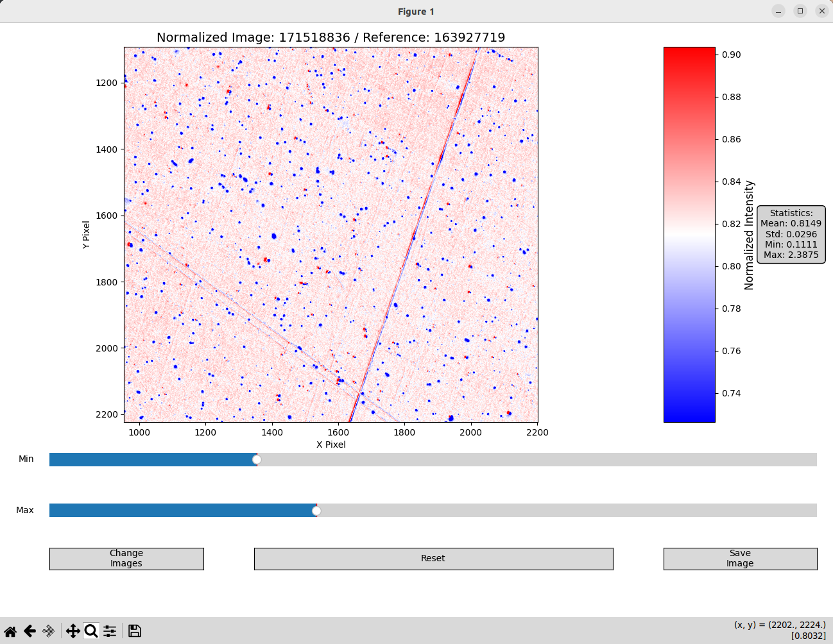This screenshot has height=644, width=833.
Task: Click the Normalized Image plot title
Action: pos(331,37)
